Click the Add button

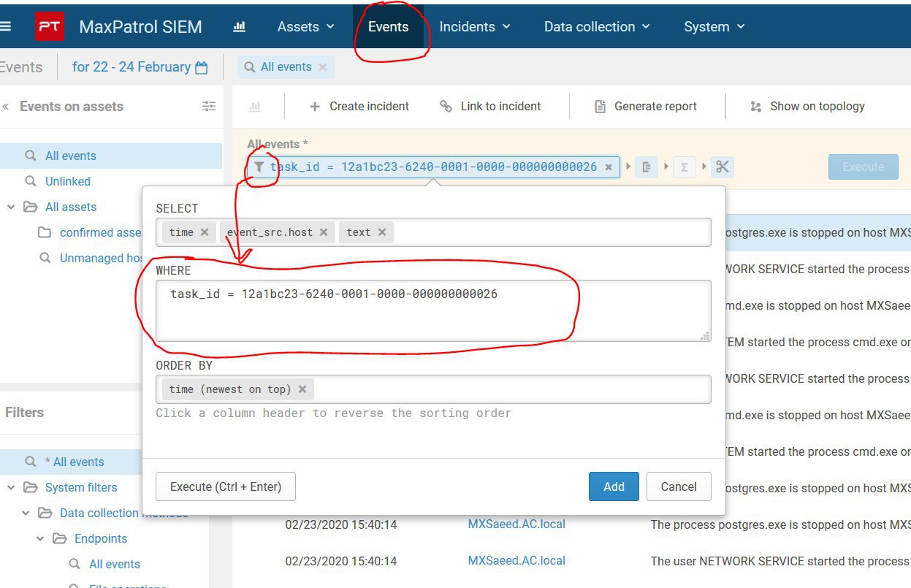pos(614,486)
